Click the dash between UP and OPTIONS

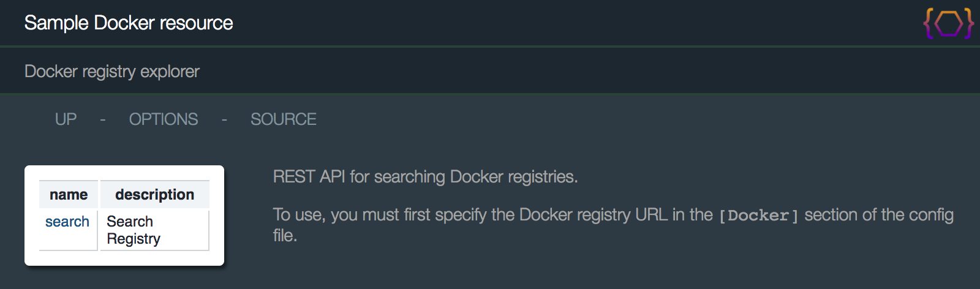click(103, 119)
